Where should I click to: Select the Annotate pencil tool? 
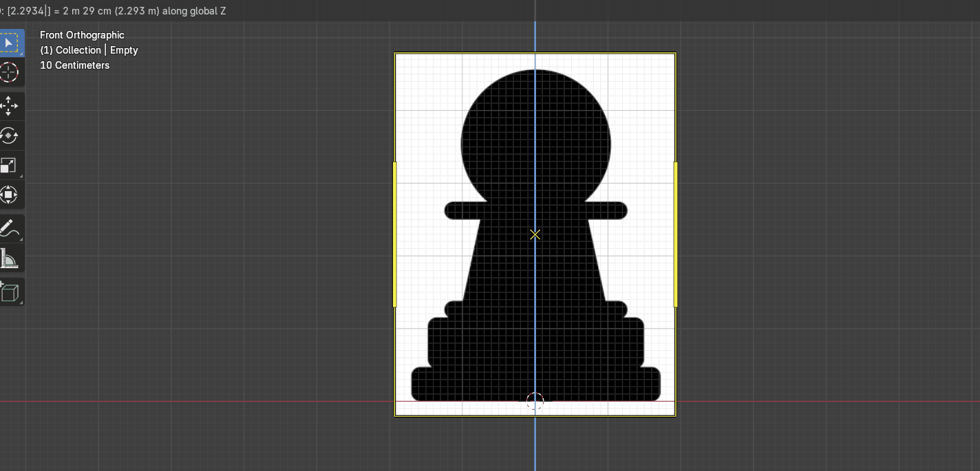[x=9, y=229]
